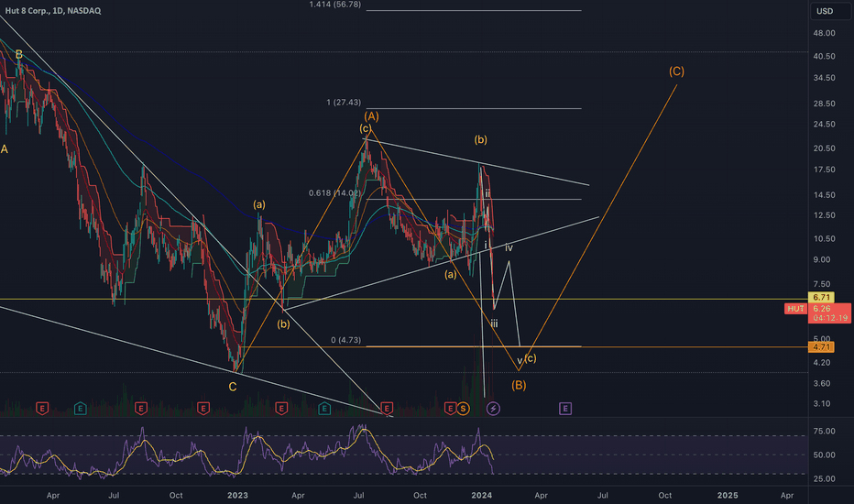Select the (c) label next to wave v
The height and width of the screenshot is (504, 854).
(531, 358)
